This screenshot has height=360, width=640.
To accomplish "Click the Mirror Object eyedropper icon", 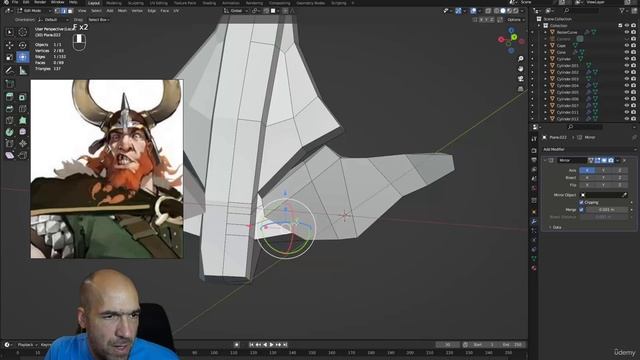I will point(624,195).
